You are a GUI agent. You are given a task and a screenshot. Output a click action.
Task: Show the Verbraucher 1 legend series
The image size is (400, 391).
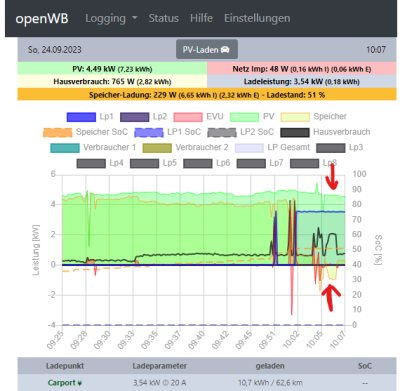[93, 148]
